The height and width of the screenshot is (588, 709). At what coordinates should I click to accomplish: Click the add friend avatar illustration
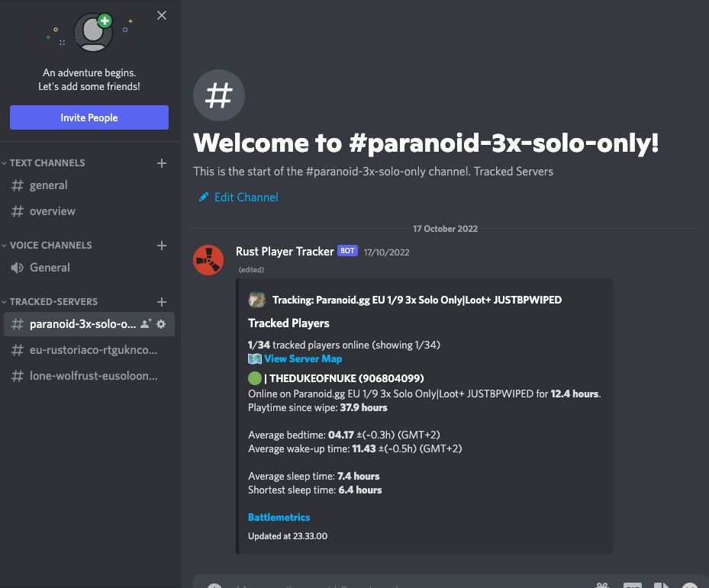pos(94,31)
